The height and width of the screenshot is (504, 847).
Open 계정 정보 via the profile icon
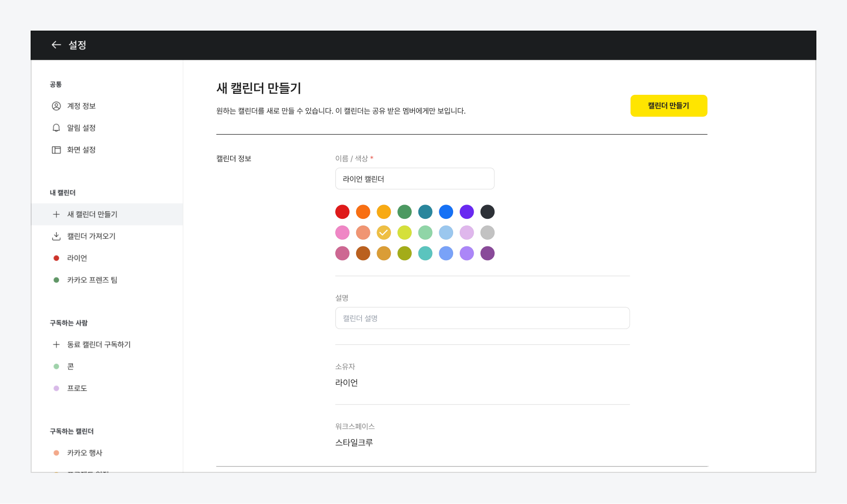tap(56, 106)
